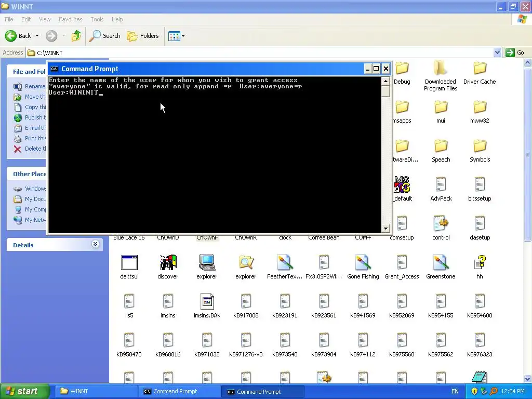This screenshot has width=532, height=399.
Task: Open the View menu
Action: 45,19
